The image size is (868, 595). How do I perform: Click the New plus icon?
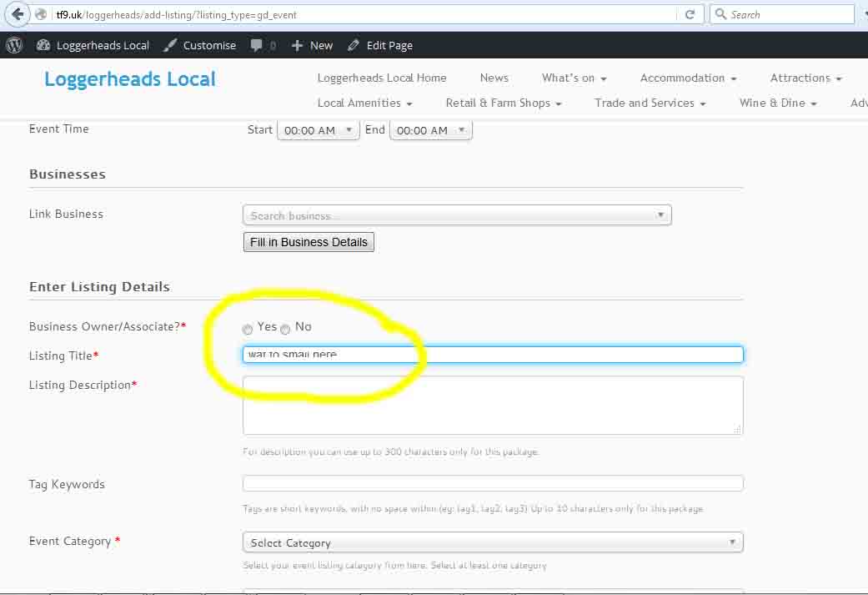pos(297,45)
